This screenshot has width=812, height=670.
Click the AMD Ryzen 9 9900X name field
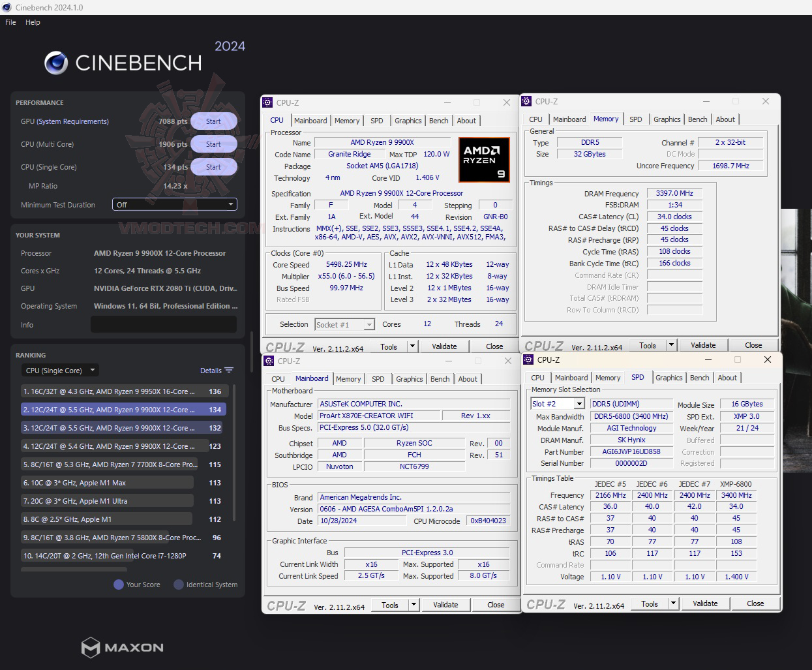(382, 142)
